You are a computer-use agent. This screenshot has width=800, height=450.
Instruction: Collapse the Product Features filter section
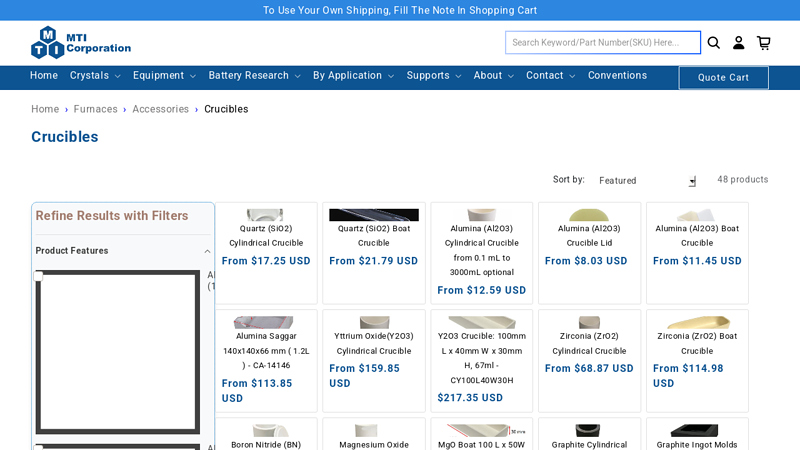(207, 251)
